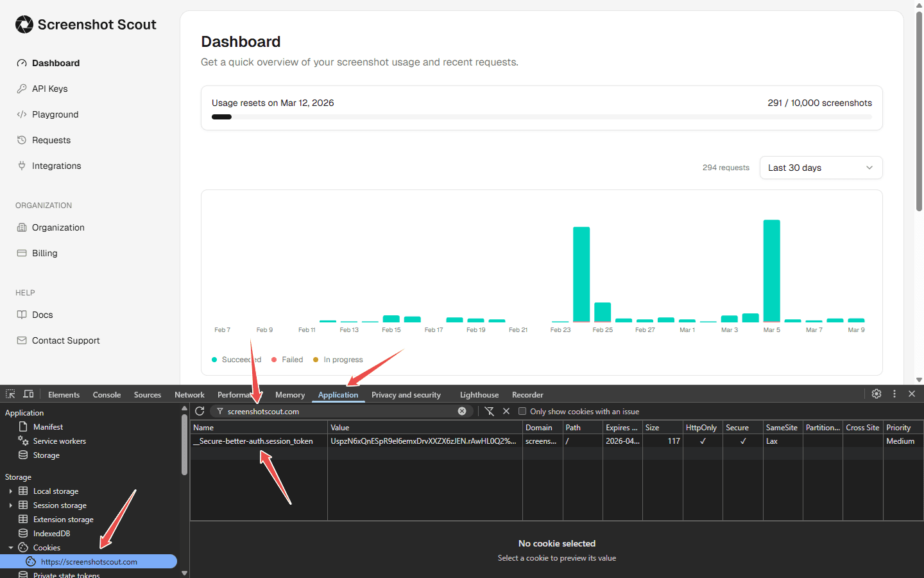Open the three-dot DevTools customize menu
924x578 pixels.
tap(894, 394)
